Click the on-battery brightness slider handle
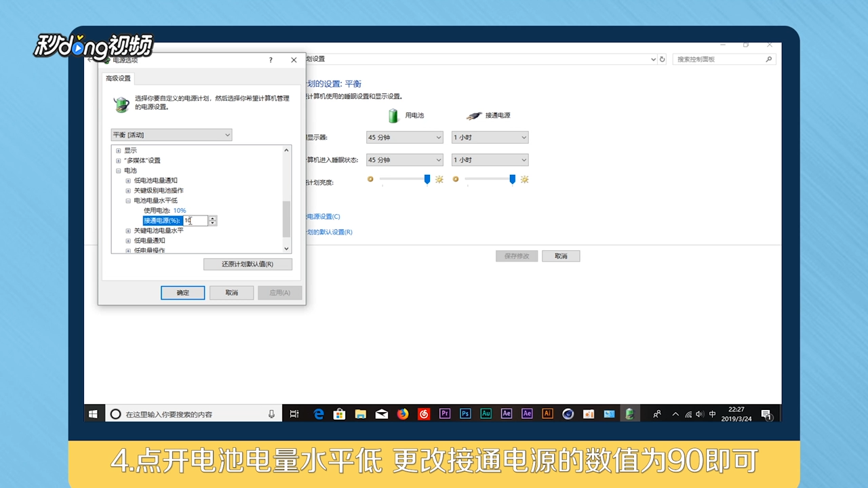868x488 pixels. point(427,180)
